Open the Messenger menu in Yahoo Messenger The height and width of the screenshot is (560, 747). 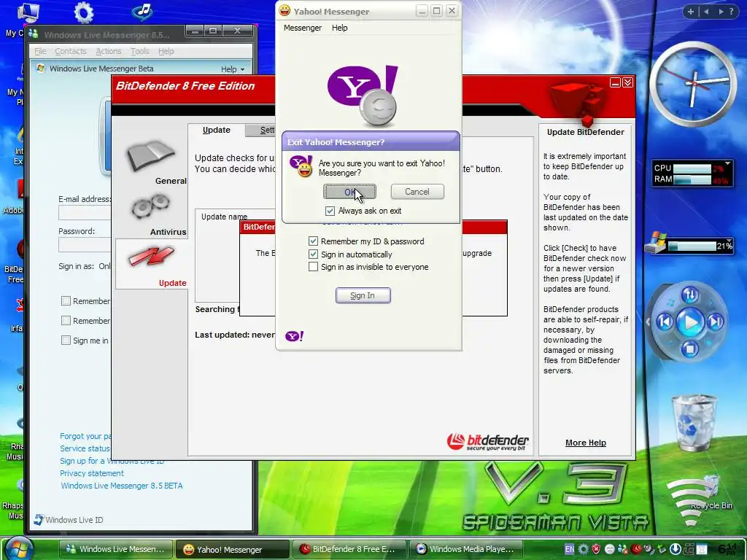pyautogui.click(x=303, y=28)
